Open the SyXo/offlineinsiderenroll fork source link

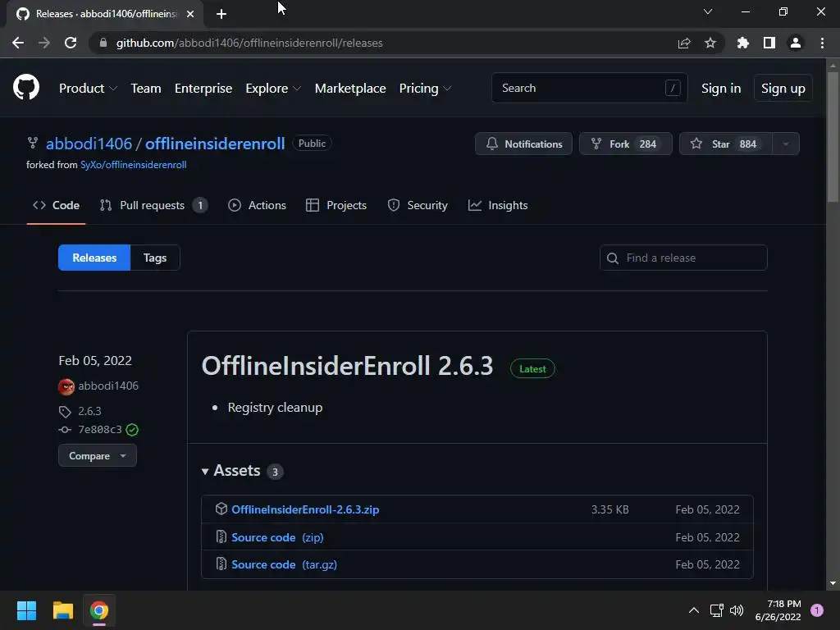click(134, 165)
